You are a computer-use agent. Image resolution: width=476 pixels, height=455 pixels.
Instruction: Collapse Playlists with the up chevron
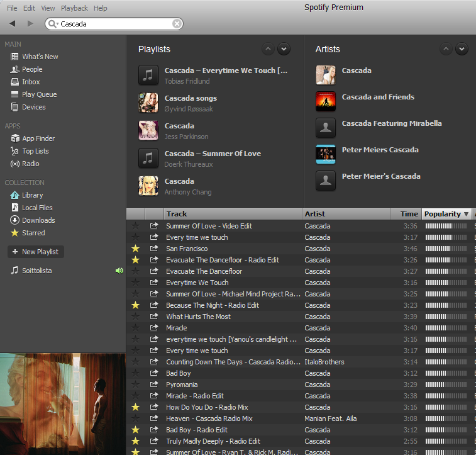(x=268, y=49)
